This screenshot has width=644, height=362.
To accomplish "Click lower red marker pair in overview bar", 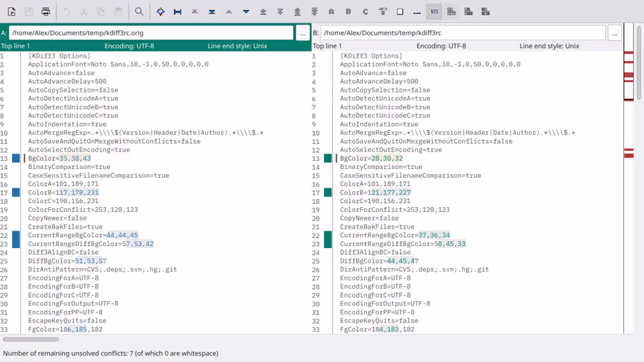I will (629, 153).
